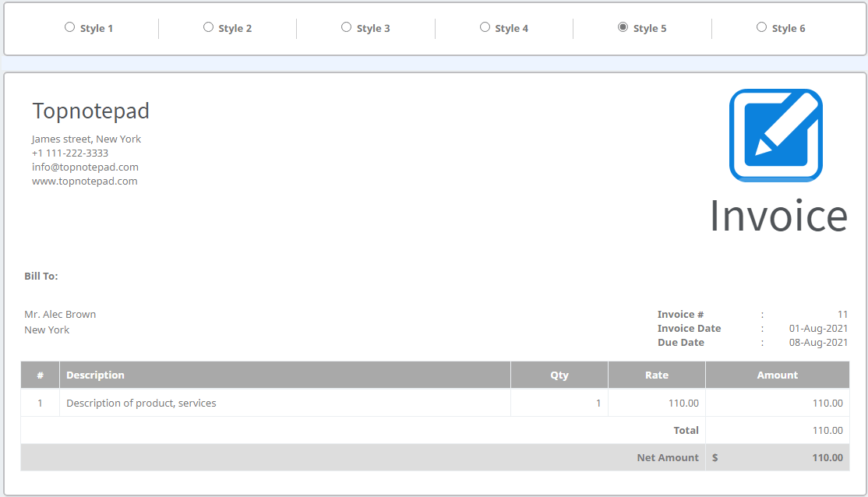This screenshot has height=497, width=868.
Task: Open the www.topnotepad.com website link
Action: tap(84, 181)
